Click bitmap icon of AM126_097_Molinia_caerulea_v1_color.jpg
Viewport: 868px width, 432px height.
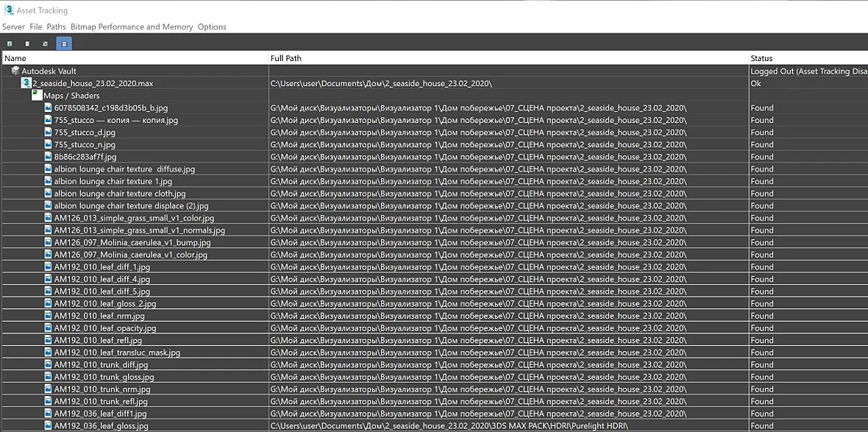(49, 254)
